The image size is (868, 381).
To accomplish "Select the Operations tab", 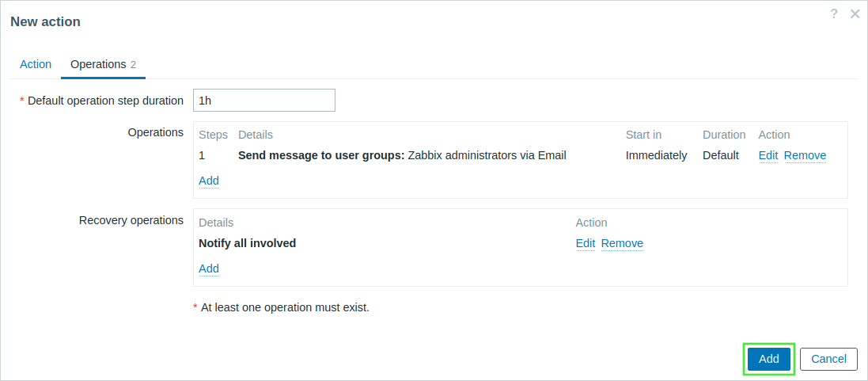I will 103,64.
